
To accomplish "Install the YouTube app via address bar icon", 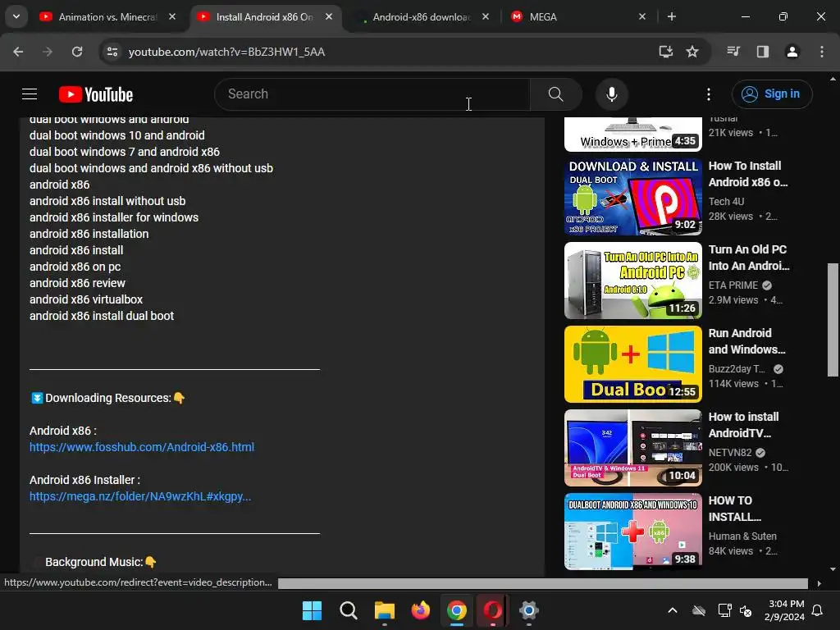I will [x=665, y=52].
